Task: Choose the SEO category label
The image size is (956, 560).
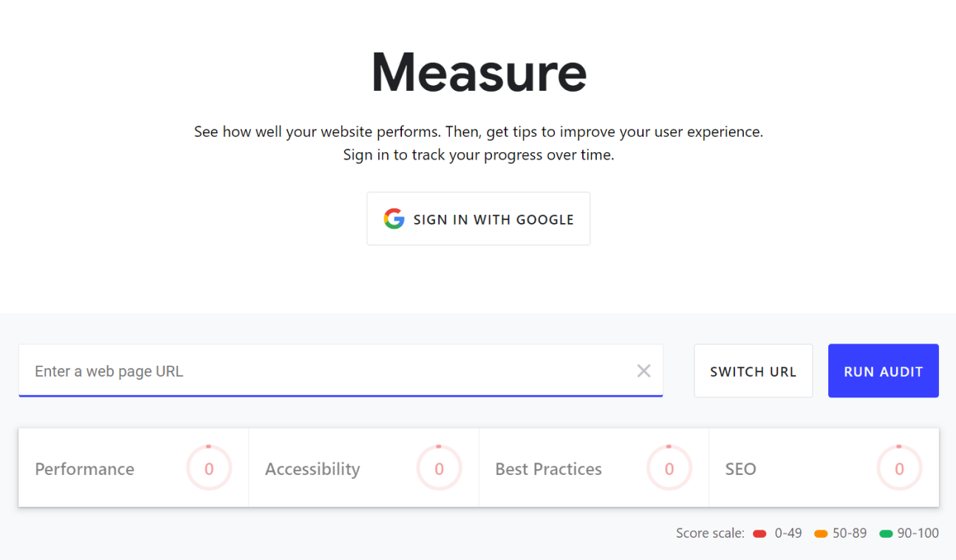Action: pos(740,469)
